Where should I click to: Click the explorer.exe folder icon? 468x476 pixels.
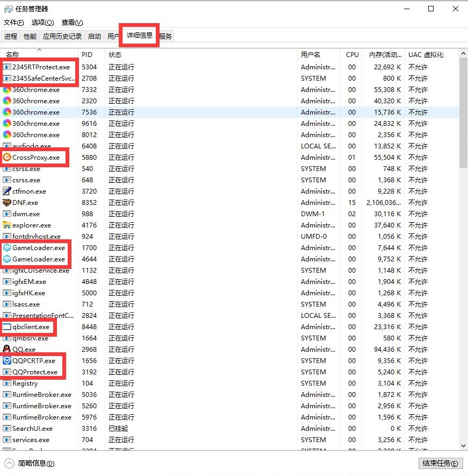[6, 225]
